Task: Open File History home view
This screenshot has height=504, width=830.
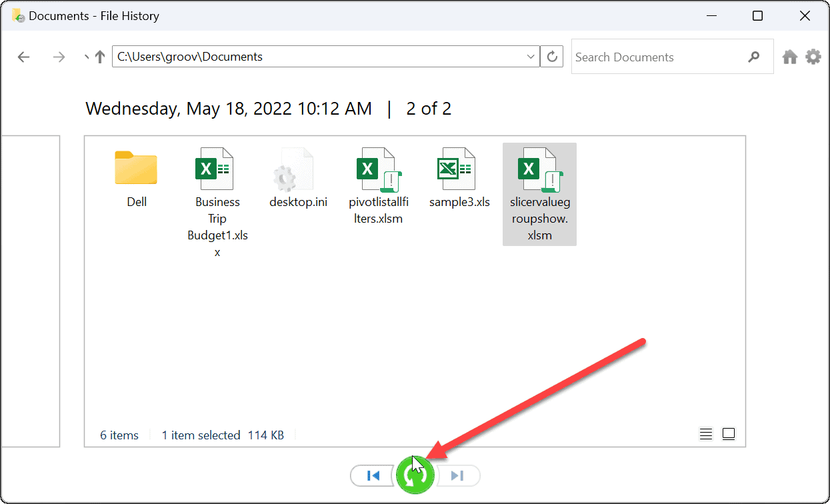Action: click(789, 57)
